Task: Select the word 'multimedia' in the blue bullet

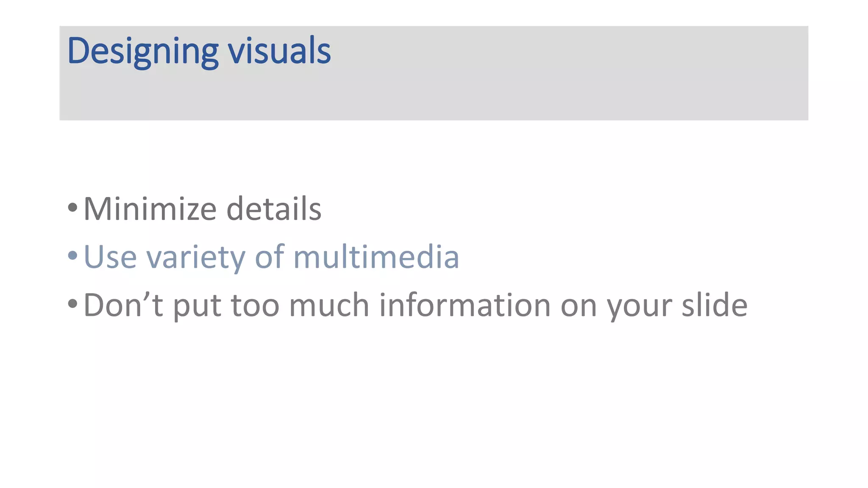Action: [376, 256]
